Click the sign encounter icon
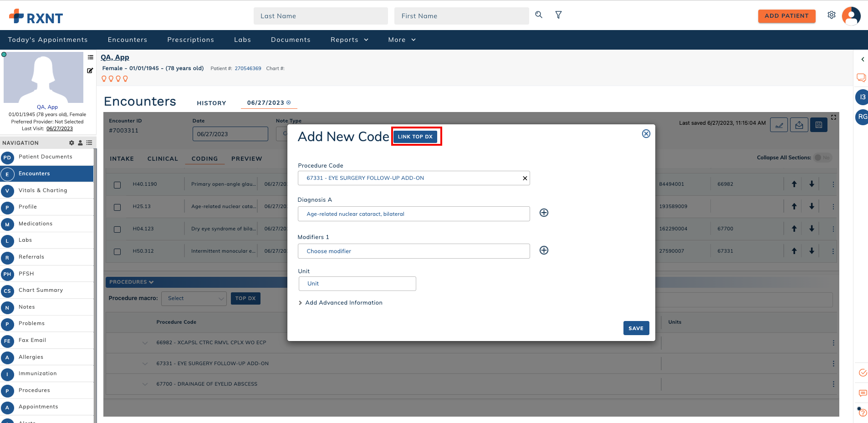 779,125
